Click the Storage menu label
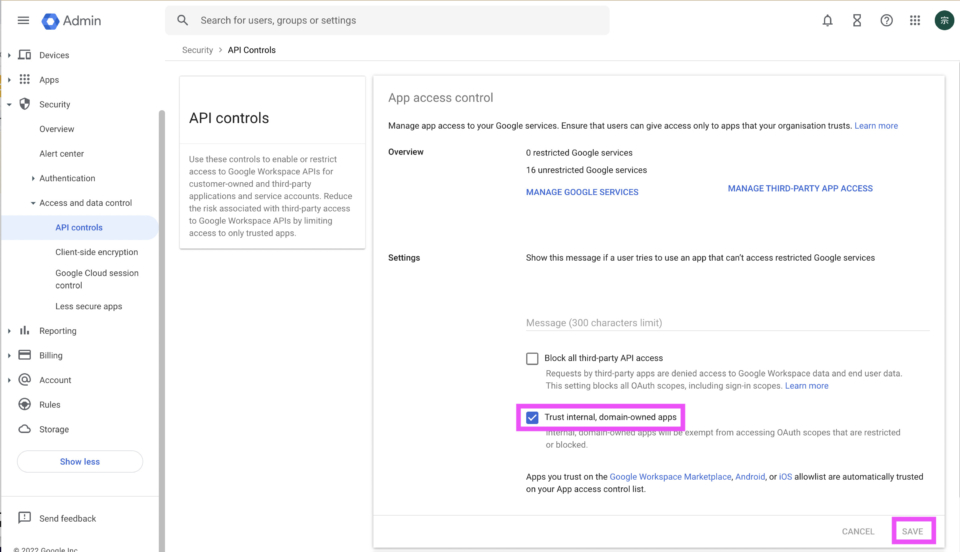Viewport: 960px width, 552px height. (54, 429)
